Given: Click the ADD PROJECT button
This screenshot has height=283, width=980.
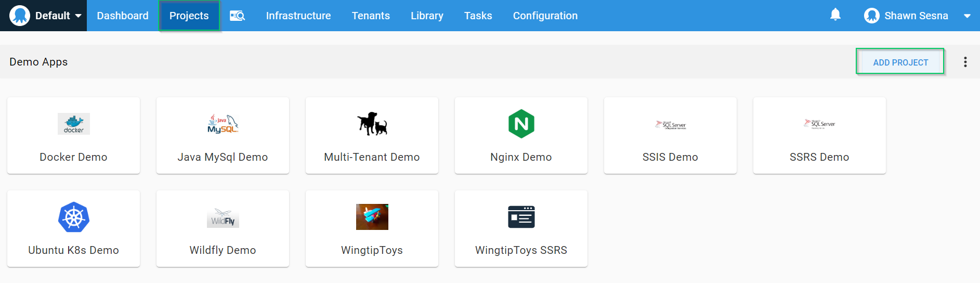Looking at the screenshot, I should 900,62.
